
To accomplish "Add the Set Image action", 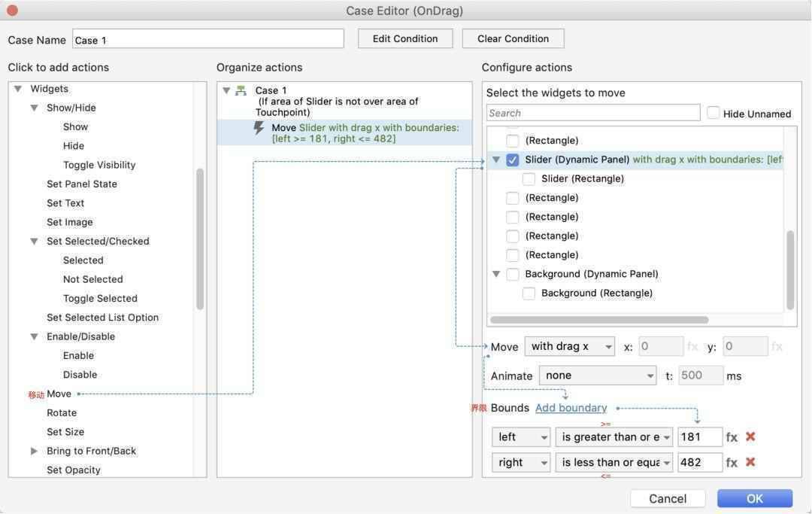I will (70, 222).
